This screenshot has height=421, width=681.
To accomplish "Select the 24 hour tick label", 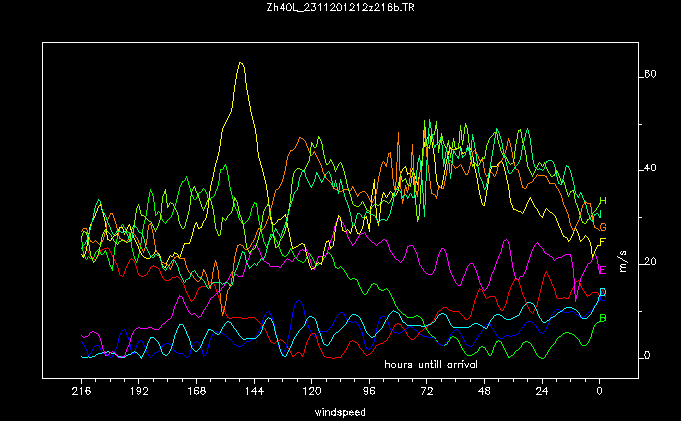I will (x=542, y=393).
